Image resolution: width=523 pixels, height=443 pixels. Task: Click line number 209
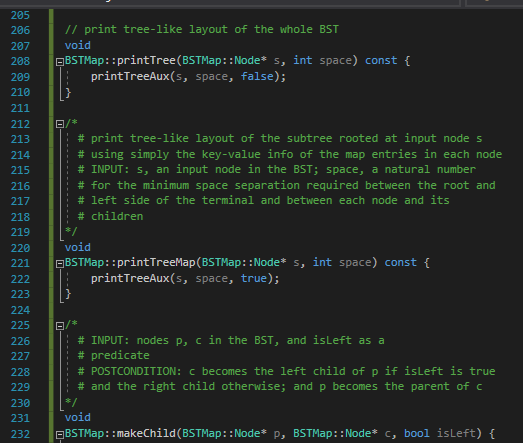20,77
